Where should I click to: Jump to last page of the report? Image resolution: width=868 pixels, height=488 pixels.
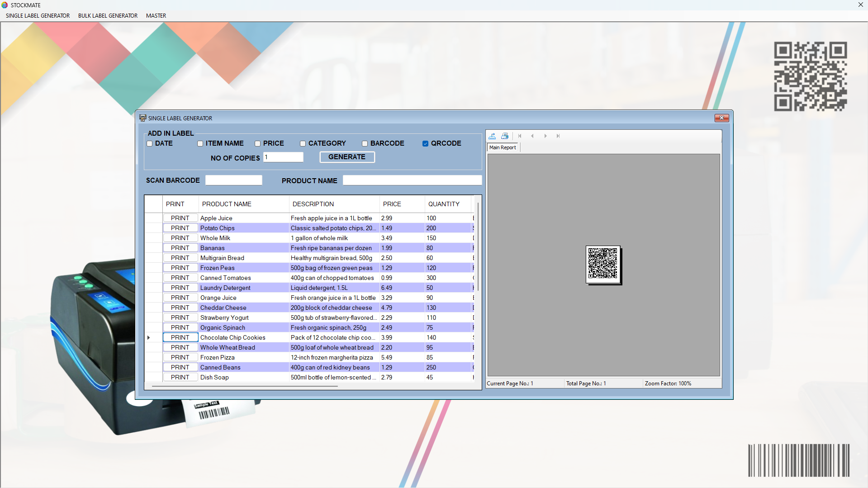(558, 136)
